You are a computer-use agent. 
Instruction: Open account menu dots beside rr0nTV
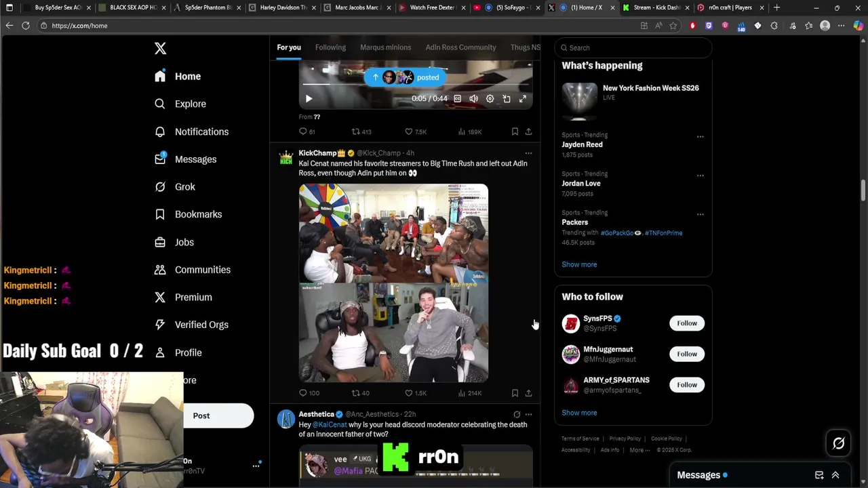coord(256,466)
